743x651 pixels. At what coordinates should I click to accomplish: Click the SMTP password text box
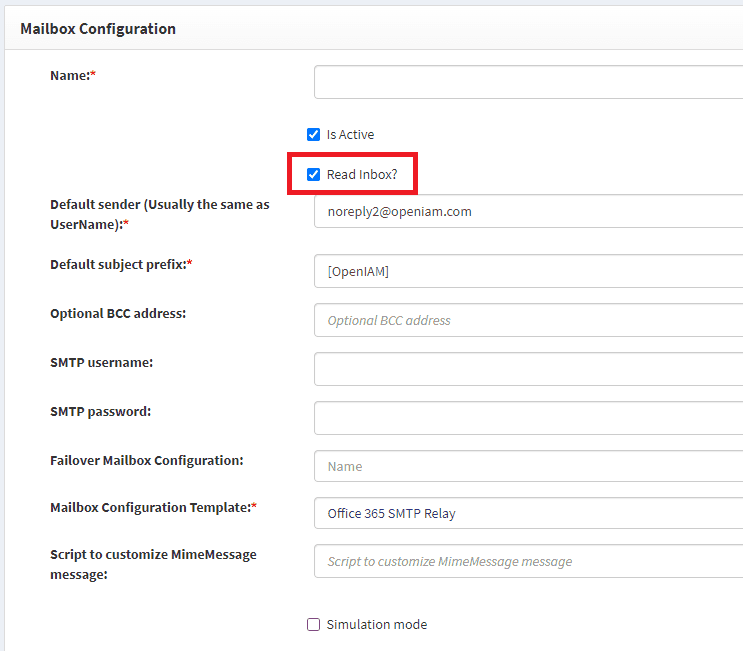pyautogui.click(x=528, y=418)
